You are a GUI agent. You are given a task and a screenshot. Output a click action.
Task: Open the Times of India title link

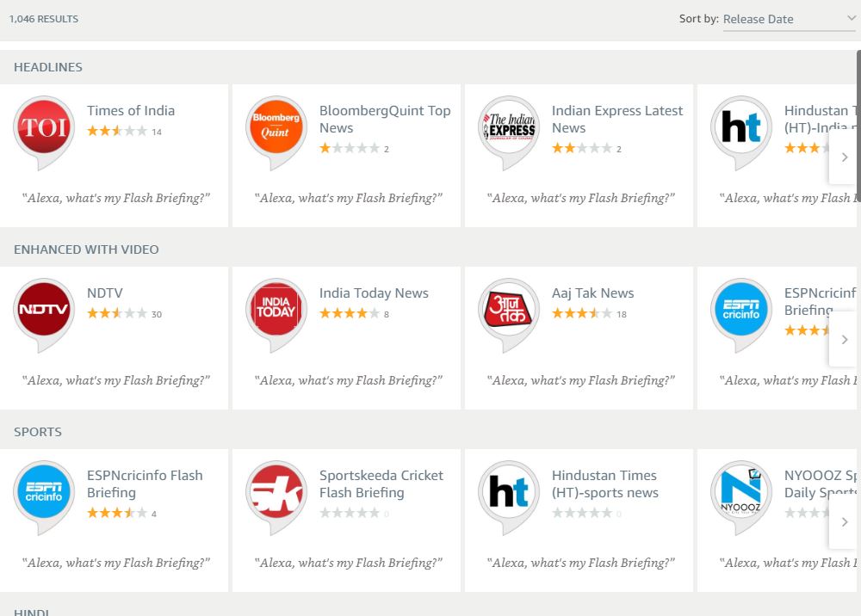click(x=131, y=110)
